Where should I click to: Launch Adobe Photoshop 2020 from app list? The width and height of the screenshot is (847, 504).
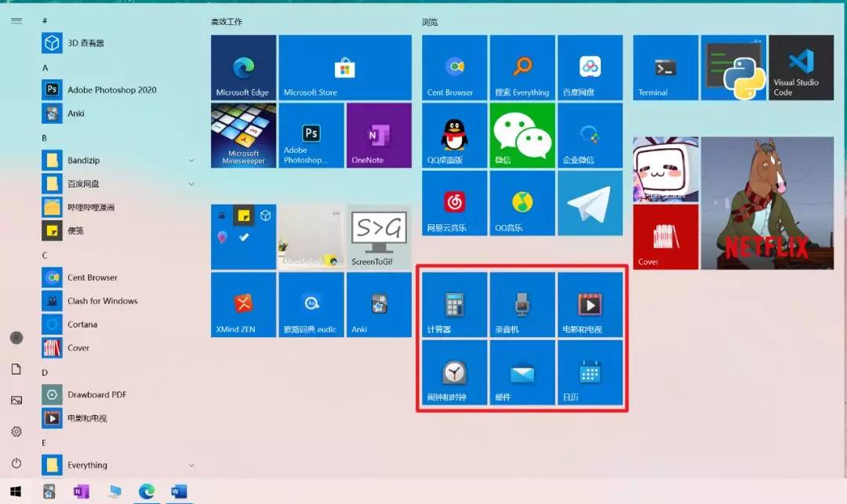tap(111, 89)
